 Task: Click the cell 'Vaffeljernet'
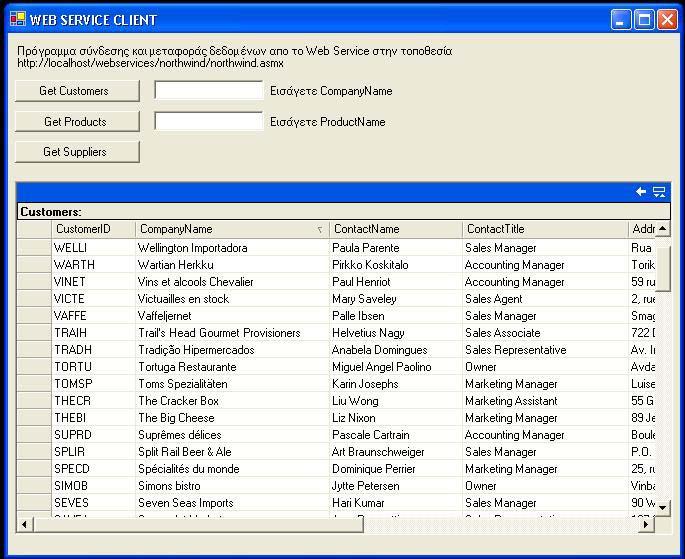pos(232,316)
